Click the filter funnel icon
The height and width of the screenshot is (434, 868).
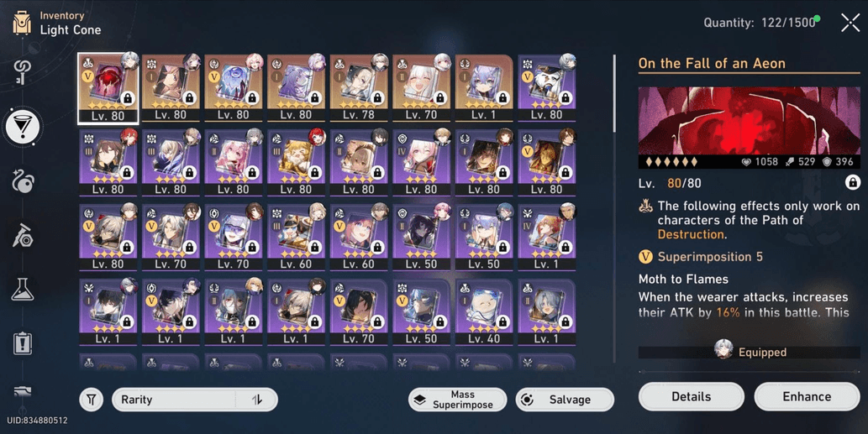92,400
